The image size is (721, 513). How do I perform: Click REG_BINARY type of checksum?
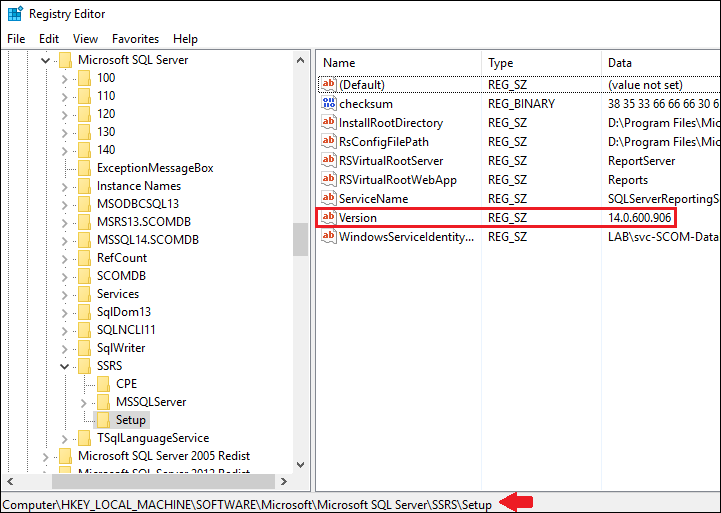point(521,104)
